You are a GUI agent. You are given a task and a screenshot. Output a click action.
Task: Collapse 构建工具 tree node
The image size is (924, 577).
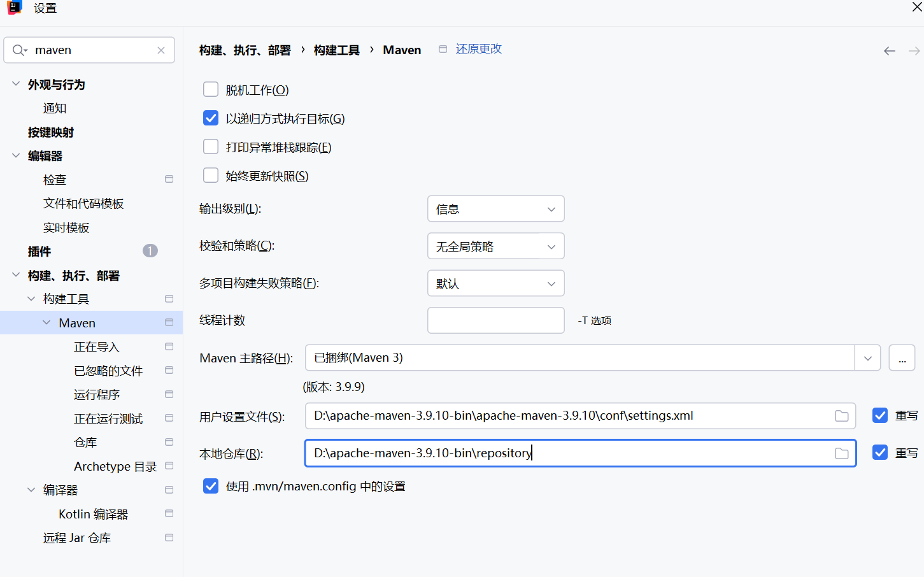[31, 299]
